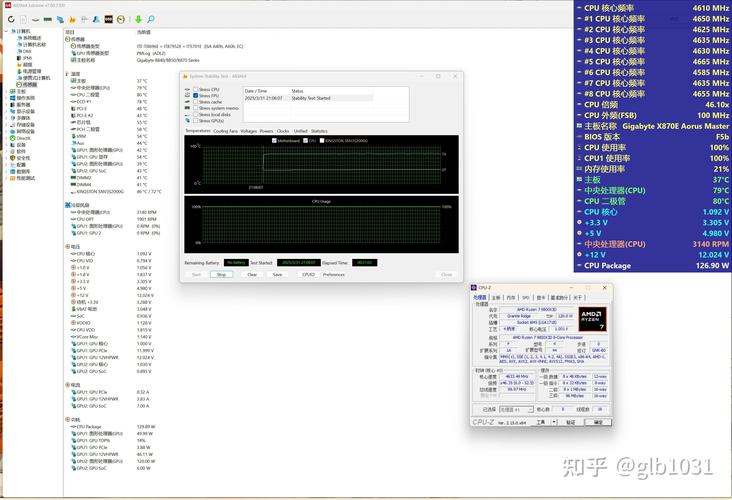Open Preferences in stability test window
Image resolution: width=732 pixels, height=500 pixels.
(334, 275)
